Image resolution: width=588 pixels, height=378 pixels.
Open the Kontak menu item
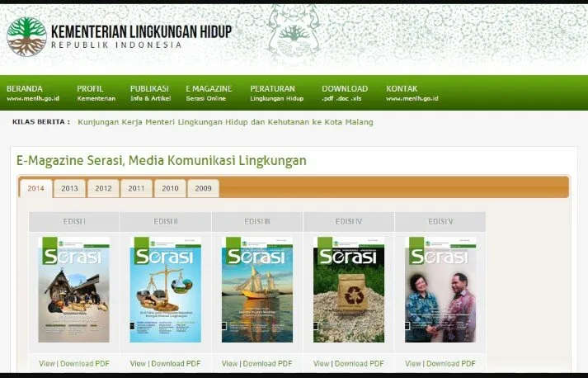[412, 93]
